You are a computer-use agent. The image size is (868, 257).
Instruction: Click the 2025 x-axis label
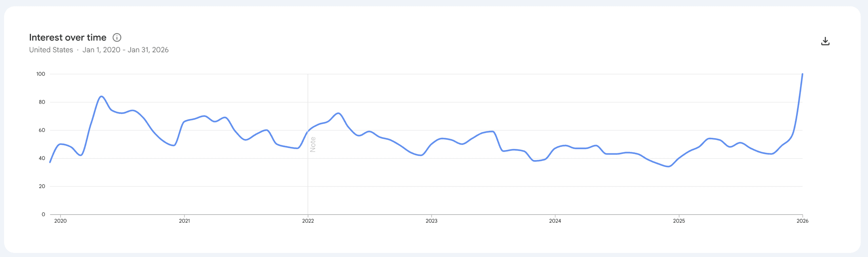pos(679,221)
